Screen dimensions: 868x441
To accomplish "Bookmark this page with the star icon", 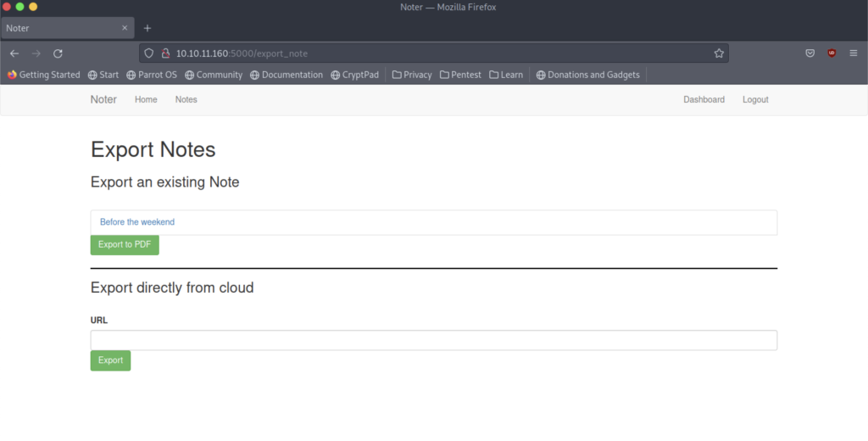I will 719,53.
